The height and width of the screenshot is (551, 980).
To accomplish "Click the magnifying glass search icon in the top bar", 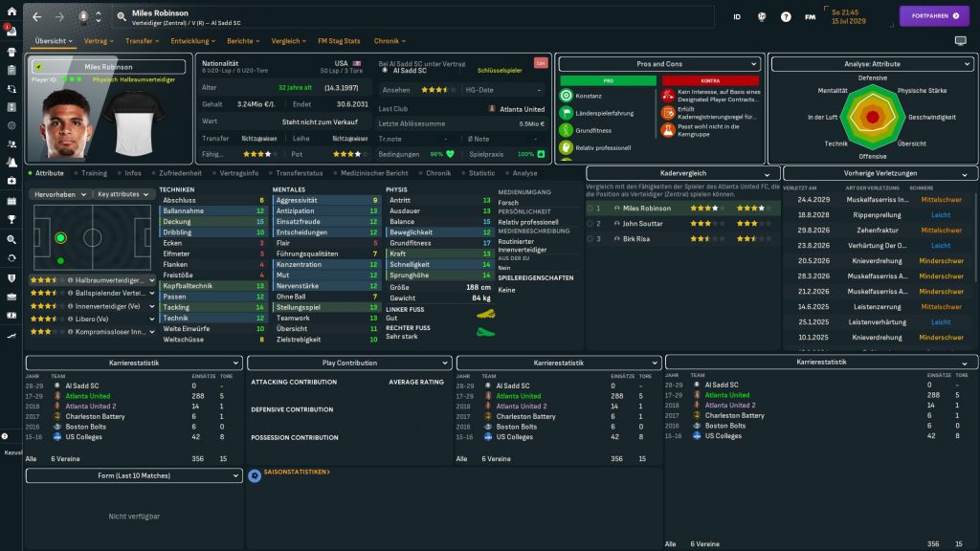I will [x=122, y=16].
